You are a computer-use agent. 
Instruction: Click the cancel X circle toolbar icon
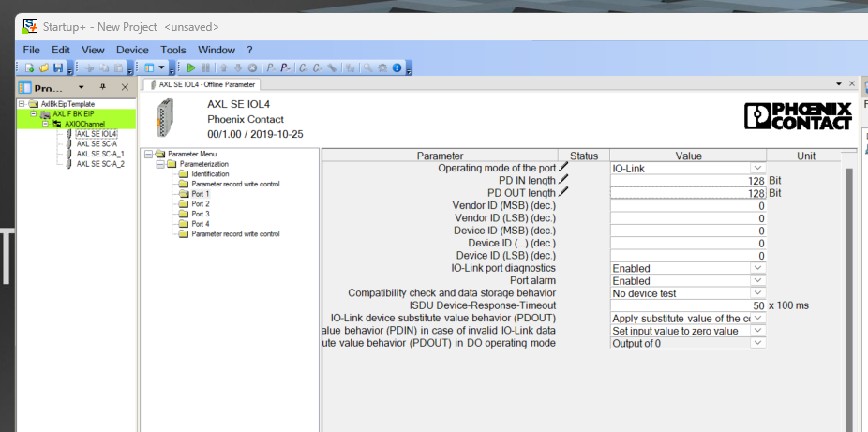(x=252, y=68)
